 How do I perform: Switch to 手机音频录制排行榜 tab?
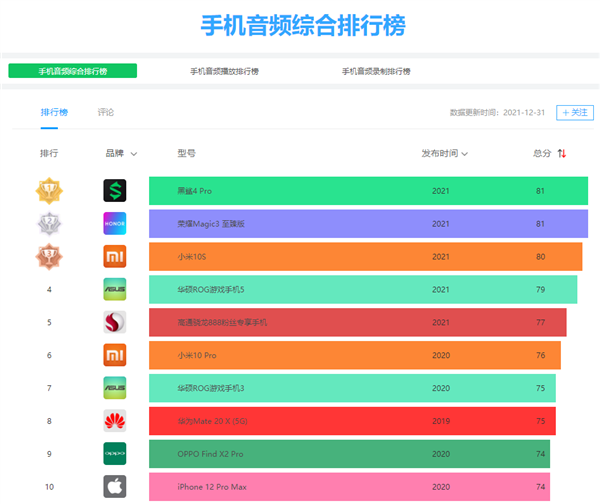(376, 71)
